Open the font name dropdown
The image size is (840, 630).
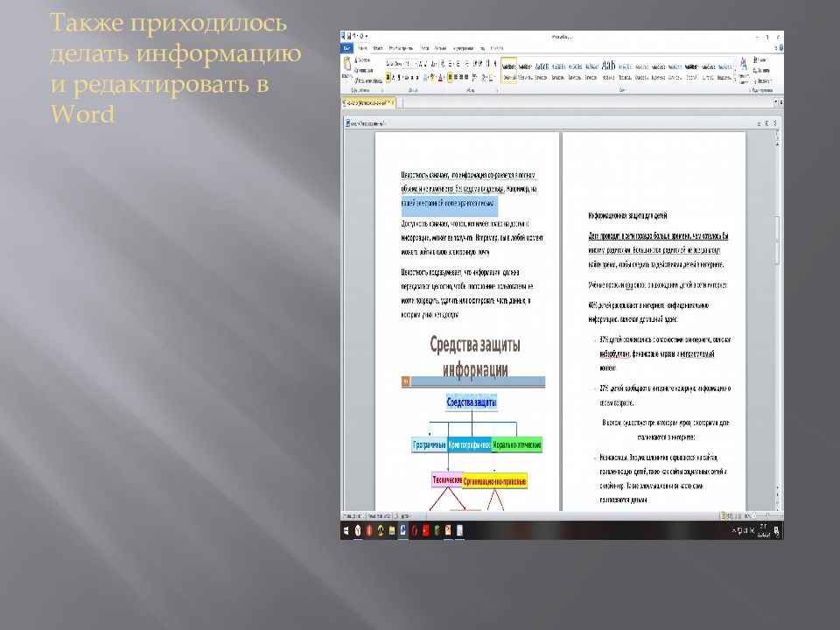point(402,64)
